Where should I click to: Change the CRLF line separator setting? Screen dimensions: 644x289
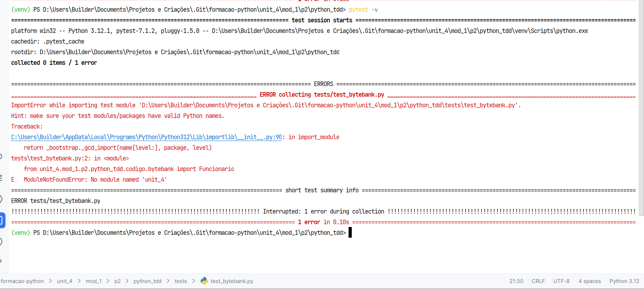pos(538,281)
